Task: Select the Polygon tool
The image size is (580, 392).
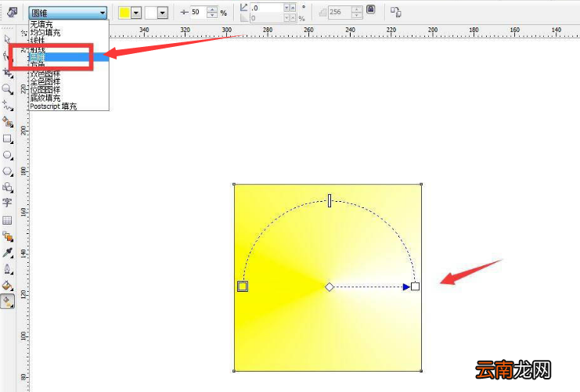Action: click(7, 171)
